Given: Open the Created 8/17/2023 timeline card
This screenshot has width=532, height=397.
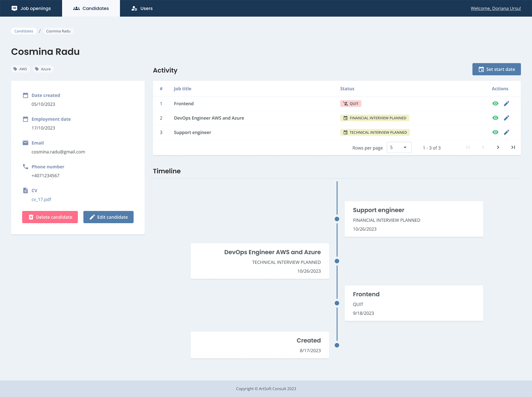Looking at the screenshot, I should tap(260, 345).
